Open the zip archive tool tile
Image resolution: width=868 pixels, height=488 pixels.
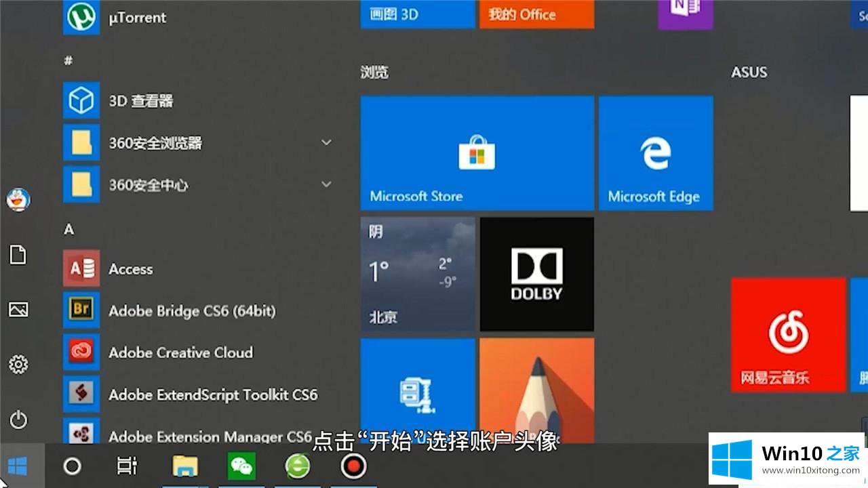point(418,392)
